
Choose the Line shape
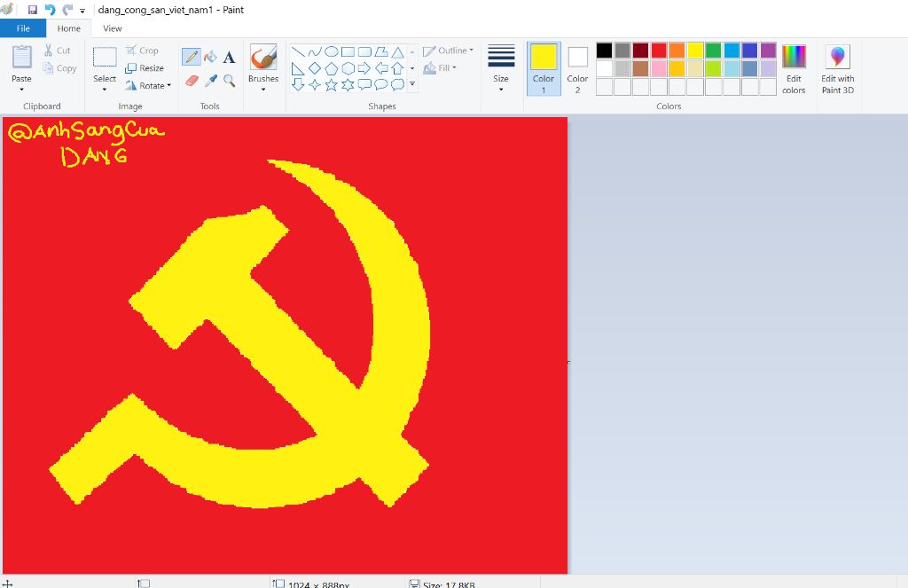click(298, 52)
